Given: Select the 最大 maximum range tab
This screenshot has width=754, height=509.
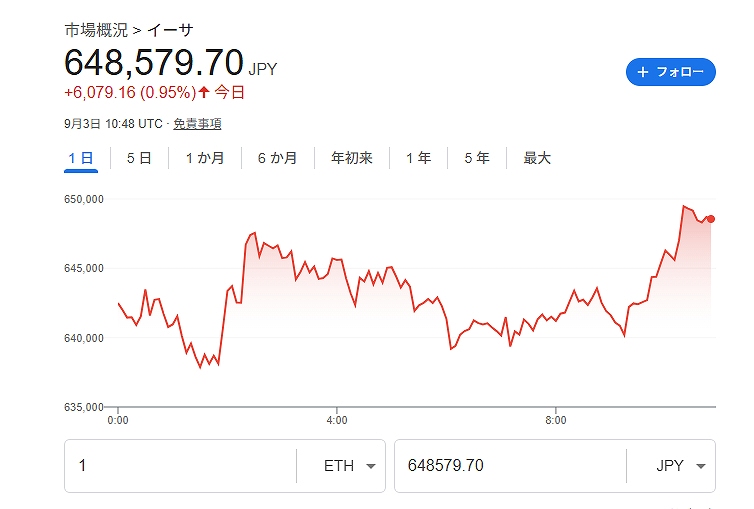Looking at the screenshot, I should tap(537, 158).
